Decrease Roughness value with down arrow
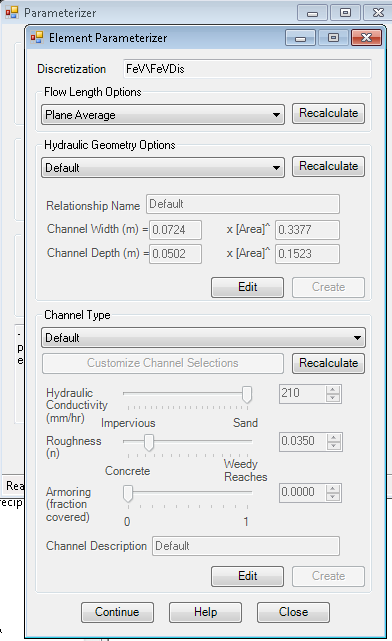 tap(334, 446)
